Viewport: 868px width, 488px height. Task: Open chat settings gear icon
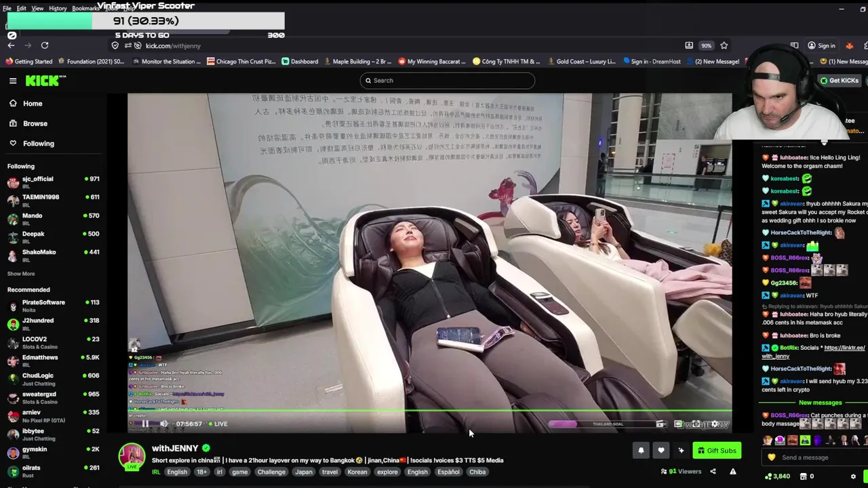(x=853, y=476)
